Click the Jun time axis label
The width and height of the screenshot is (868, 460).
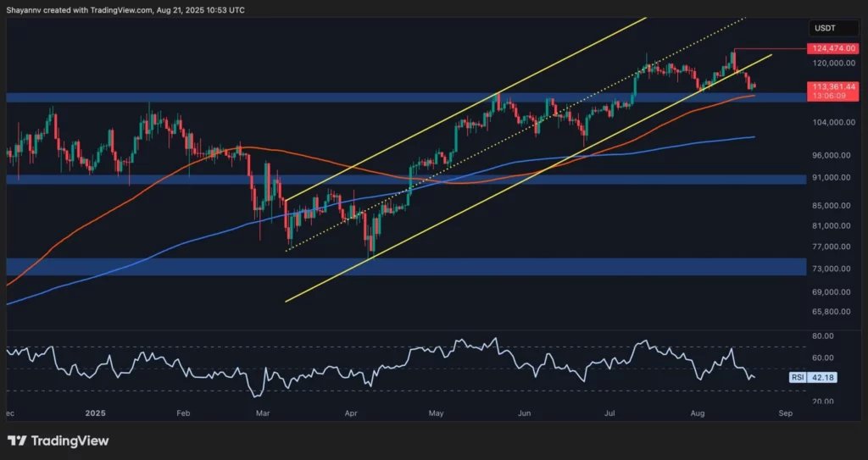(524, 413)
